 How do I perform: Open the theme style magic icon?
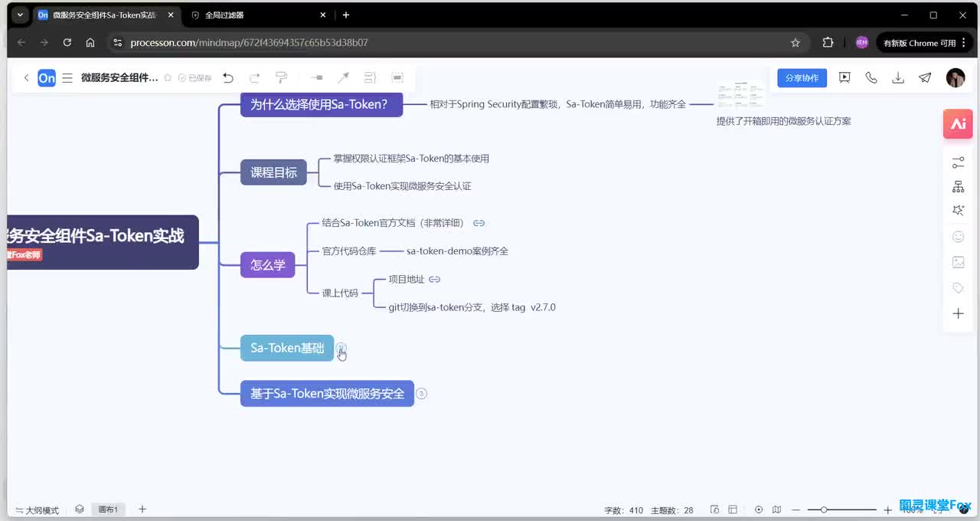pyautogui.click(x=958, y=211)
